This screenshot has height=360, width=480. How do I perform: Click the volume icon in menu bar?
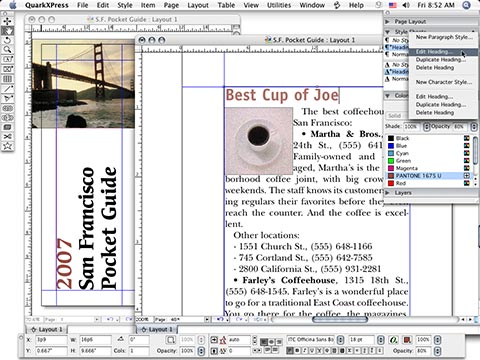tap(406, 5)
